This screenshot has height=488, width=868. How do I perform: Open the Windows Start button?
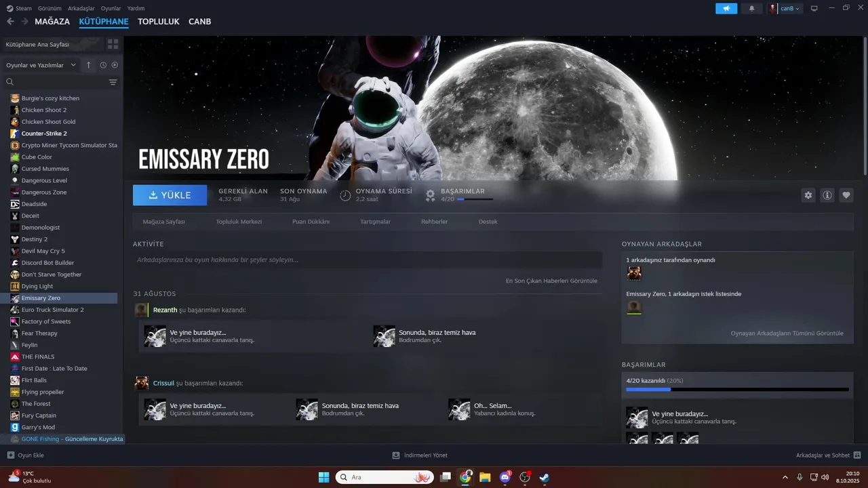click(x=323, y=477)
